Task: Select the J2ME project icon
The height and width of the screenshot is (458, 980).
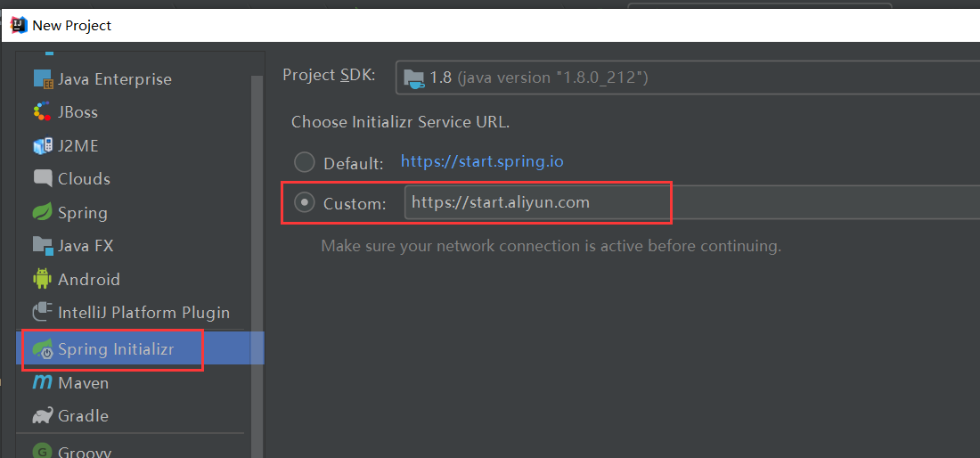Action: click(43, 145)
